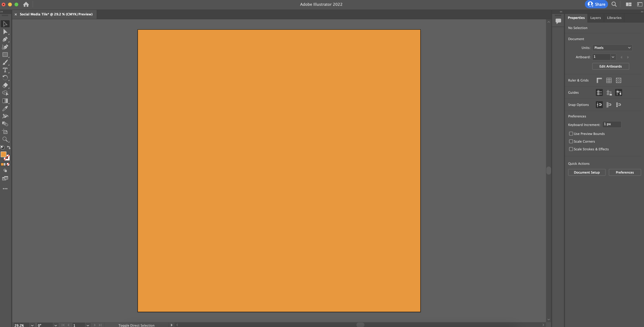Select the Pen tool
Screen dimensions: 644x327
pos(5,39)
